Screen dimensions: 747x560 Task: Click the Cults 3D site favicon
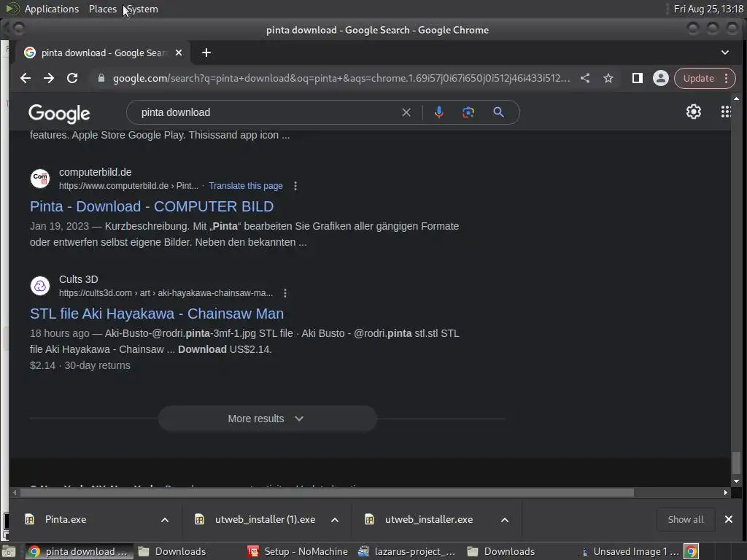40,286
